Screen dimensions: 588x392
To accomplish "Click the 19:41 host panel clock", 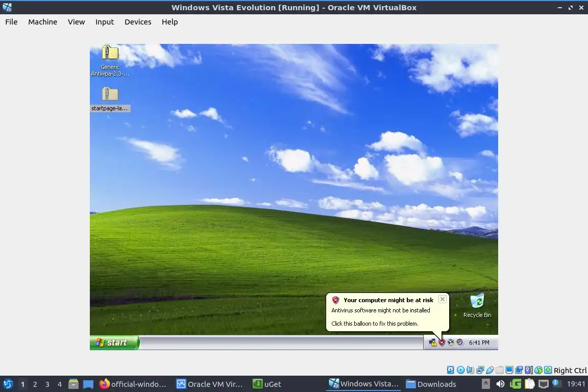I will tap(576, 384).
